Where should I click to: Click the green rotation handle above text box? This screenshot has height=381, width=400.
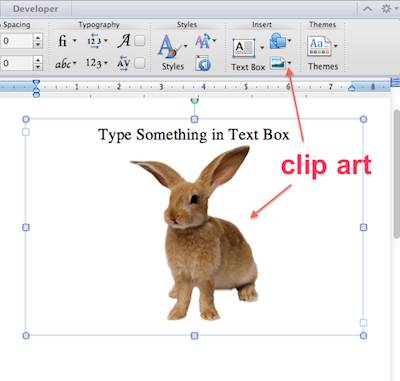194,100
